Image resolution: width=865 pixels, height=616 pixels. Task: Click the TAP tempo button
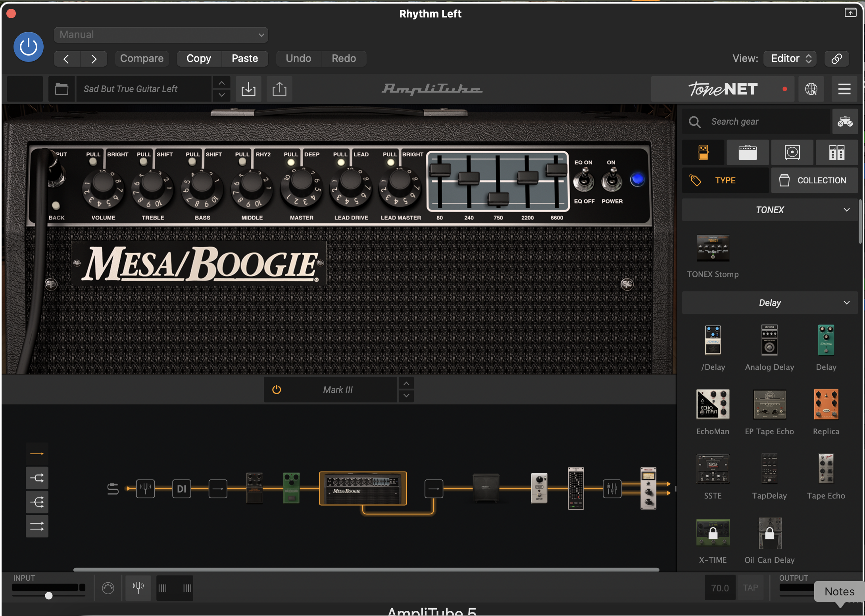[x=750, y=588]
